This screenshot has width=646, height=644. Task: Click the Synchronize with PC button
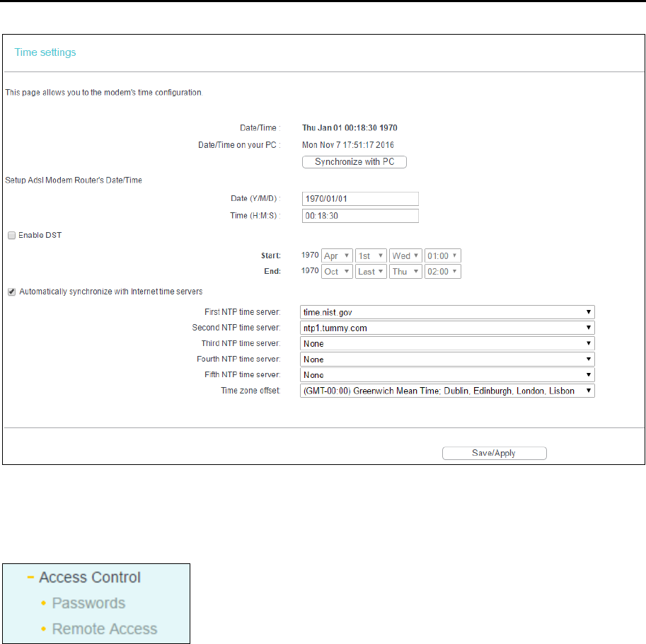click(x=354, y=162)
